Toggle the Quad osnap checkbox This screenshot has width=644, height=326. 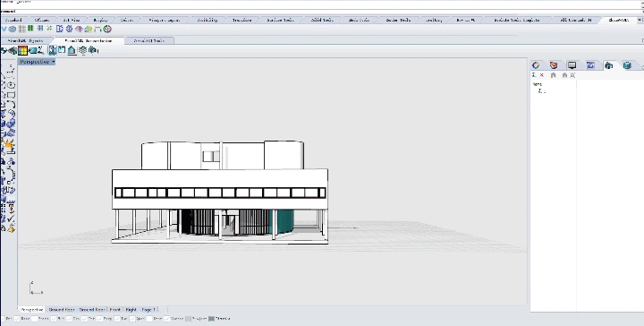(132, 319)
